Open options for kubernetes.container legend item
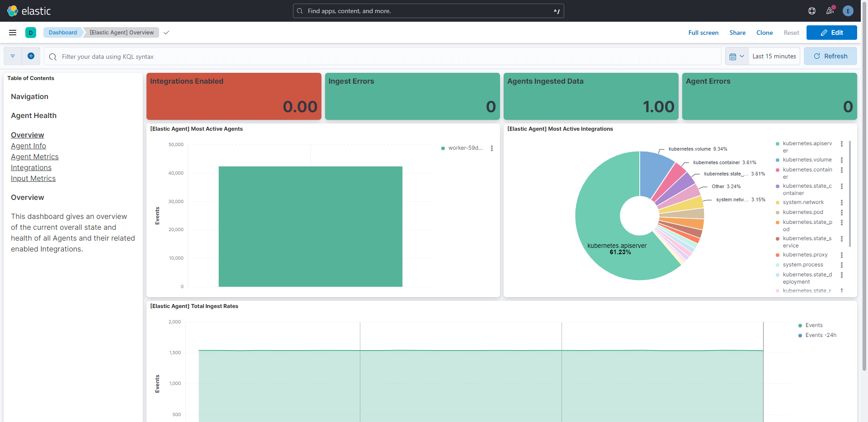The height and width of the screenshot is (422, 868). [x=842, y=170]
